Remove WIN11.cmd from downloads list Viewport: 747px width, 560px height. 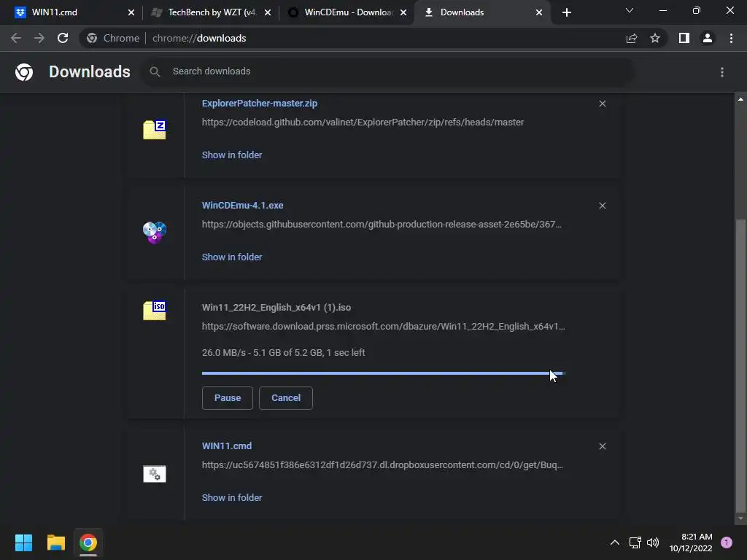point(602,446)
